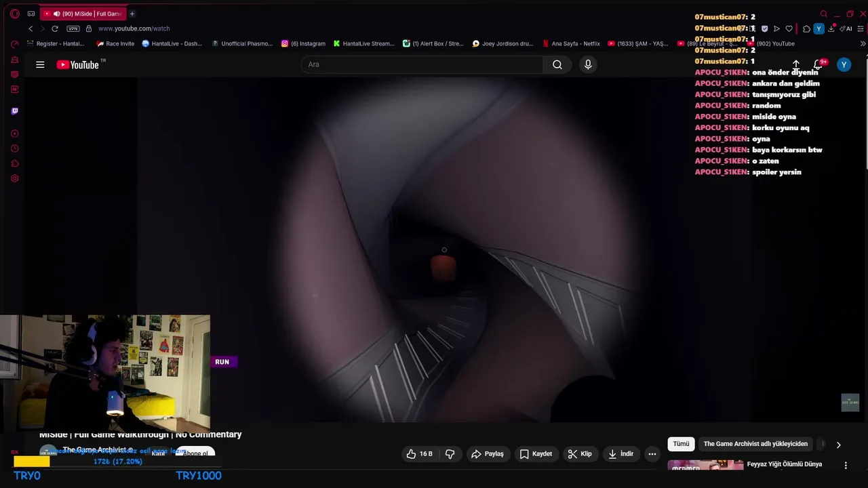Open Alert Box / Stre bookmark
This screenshot has width=868, height=488.
pyautogui.click(x=433, y=43)
